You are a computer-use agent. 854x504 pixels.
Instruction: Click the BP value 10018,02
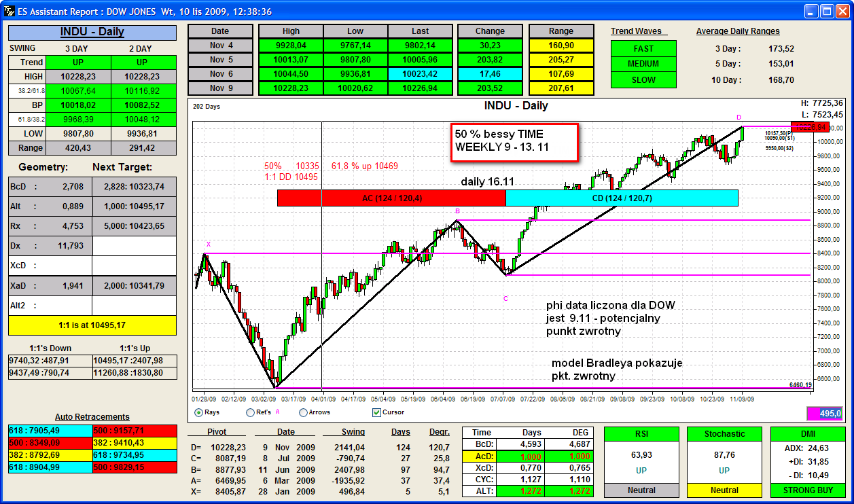tap(77, 105)
